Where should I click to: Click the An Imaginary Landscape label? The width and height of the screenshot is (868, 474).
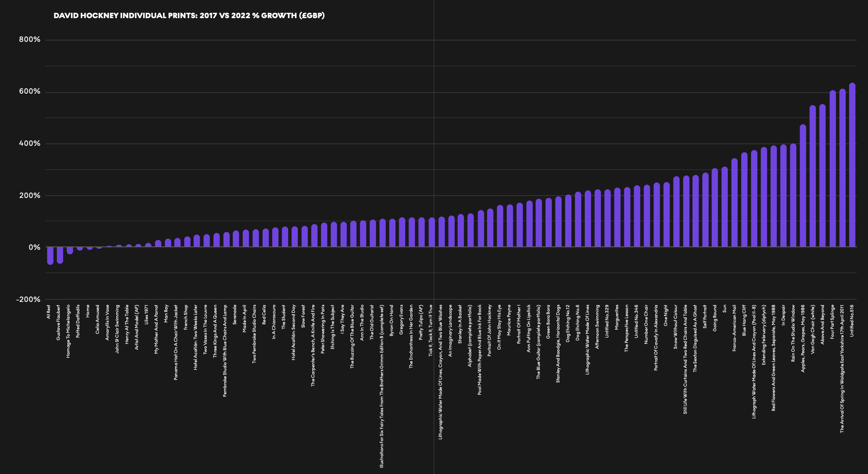point(450,331)
